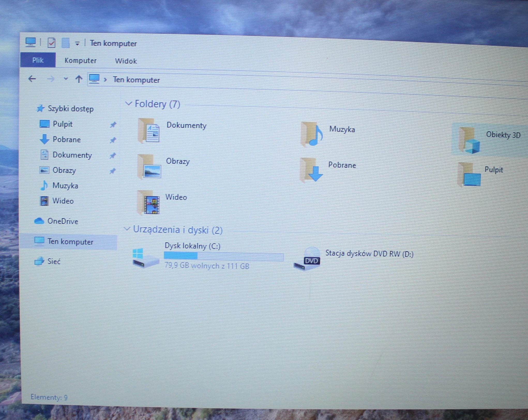Collapse the Urządzenia i dyski group
The height and width of the screenshot is (420, 528).
point(127,229)
